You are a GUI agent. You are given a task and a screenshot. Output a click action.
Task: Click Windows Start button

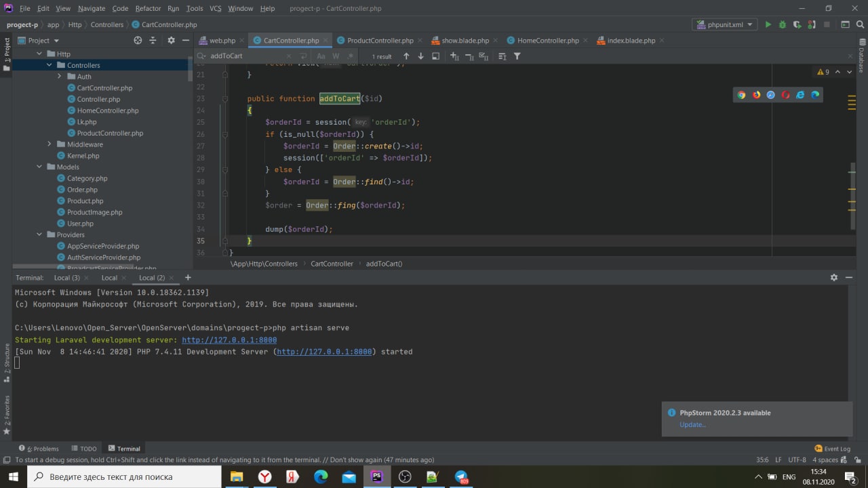[14, 476]
